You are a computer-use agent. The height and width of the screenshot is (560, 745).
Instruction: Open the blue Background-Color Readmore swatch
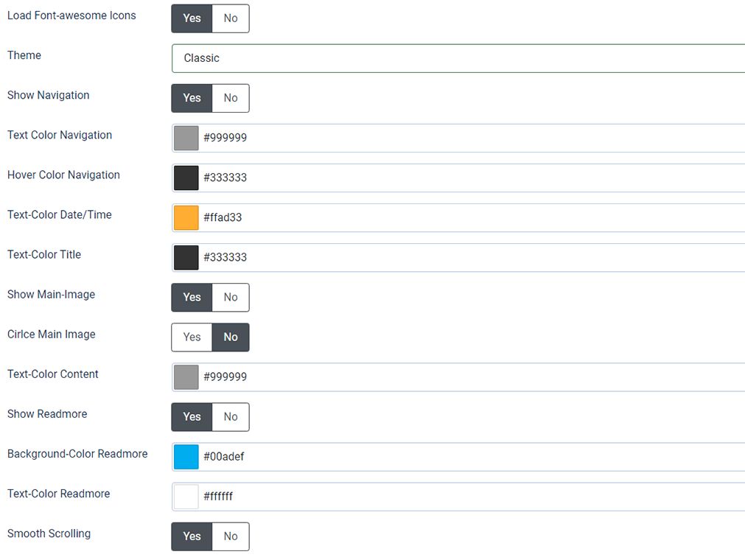pyautogui.click(x=186, y=457)
